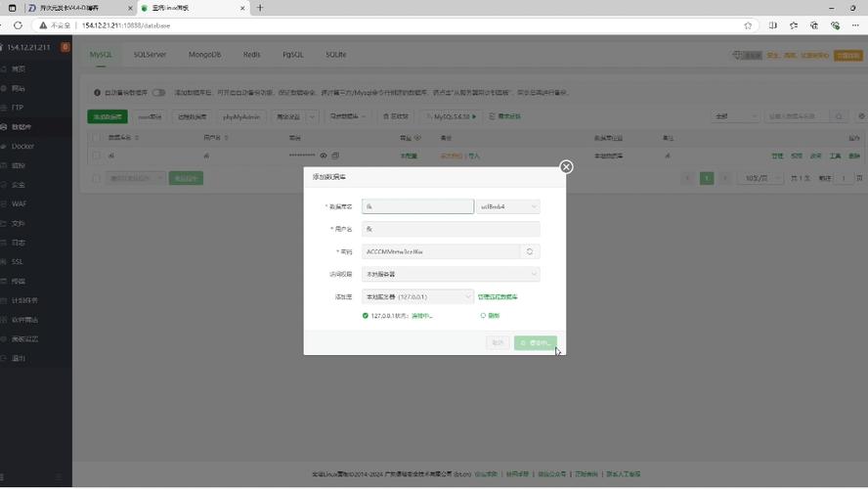
Task: Open the WAF sidebar item
Action: [x=19, y=203]
